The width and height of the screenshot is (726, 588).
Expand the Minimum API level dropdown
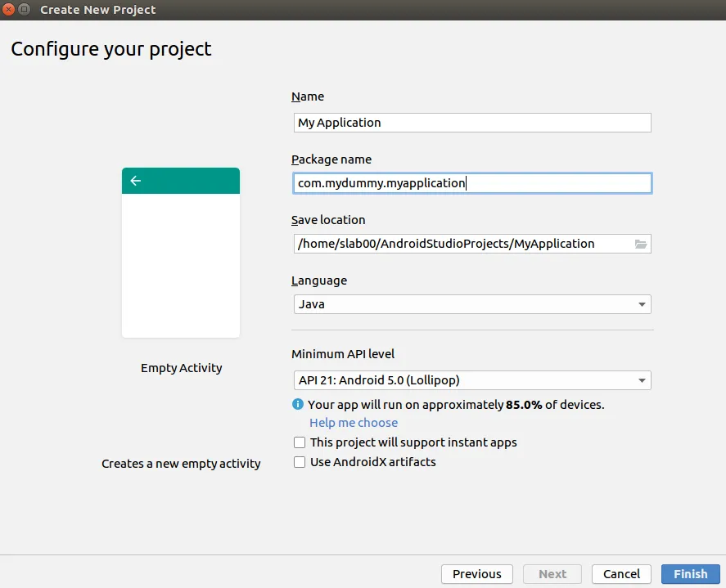[x=472, y=380]
